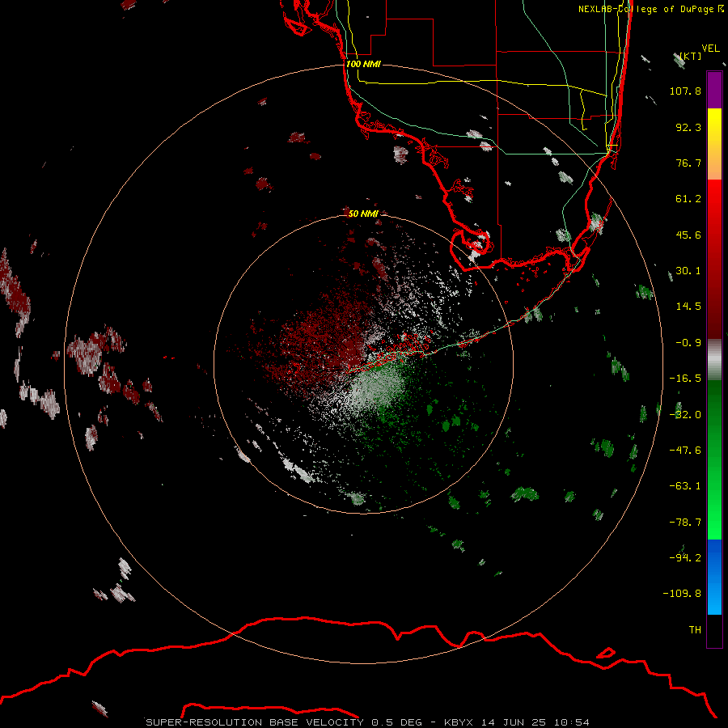The image size is (728, 728).
Task: Click the 76.7 legend value
Action: 688,163
